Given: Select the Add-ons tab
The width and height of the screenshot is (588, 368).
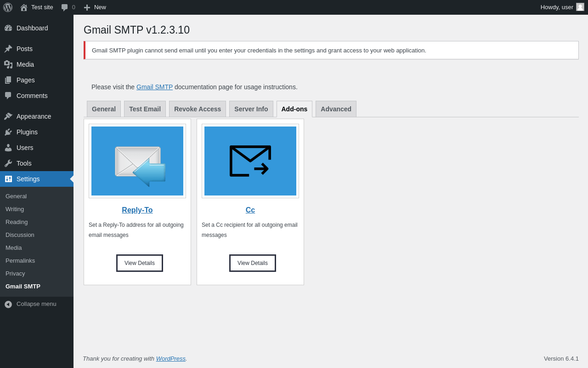Looking at the screenshot, I should coord(294,109).
